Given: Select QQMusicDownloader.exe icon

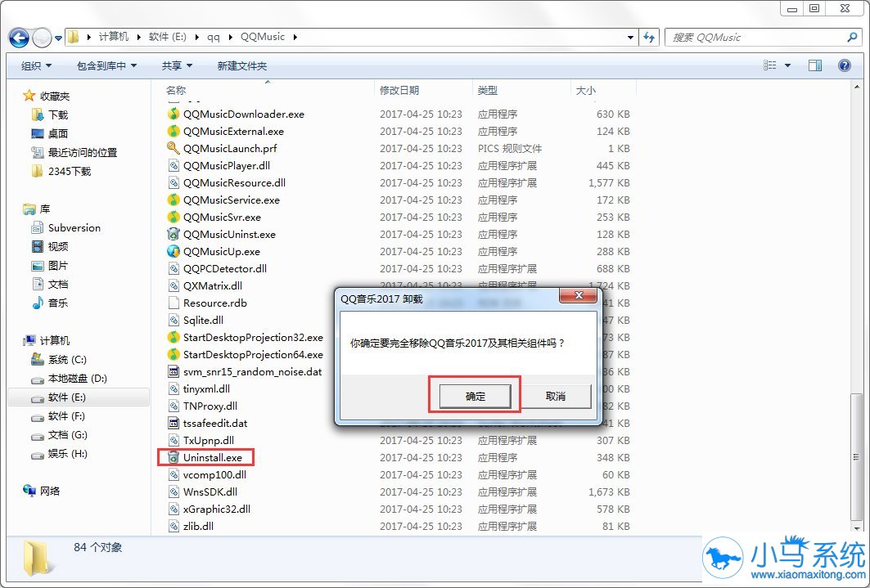Looking at the screenshot, I should [x=174, y=114].
